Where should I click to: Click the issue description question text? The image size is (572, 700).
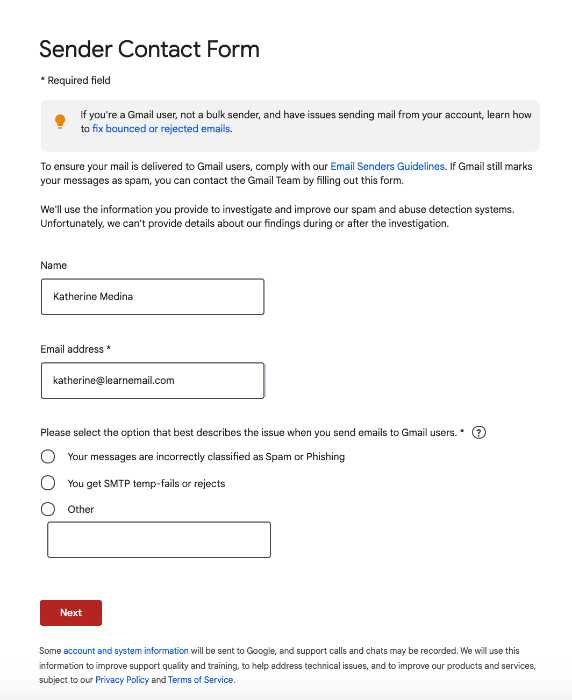[252, 433]
